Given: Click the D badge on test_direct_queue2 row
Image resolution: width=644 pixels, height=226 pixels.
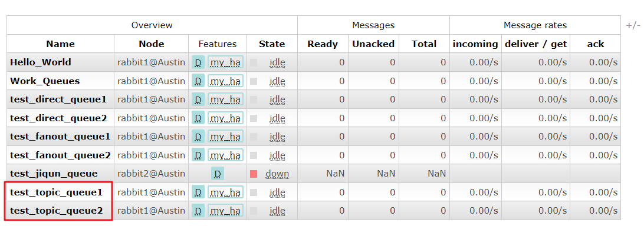Looking at the screenshot, I should click(x=198, y=118).
